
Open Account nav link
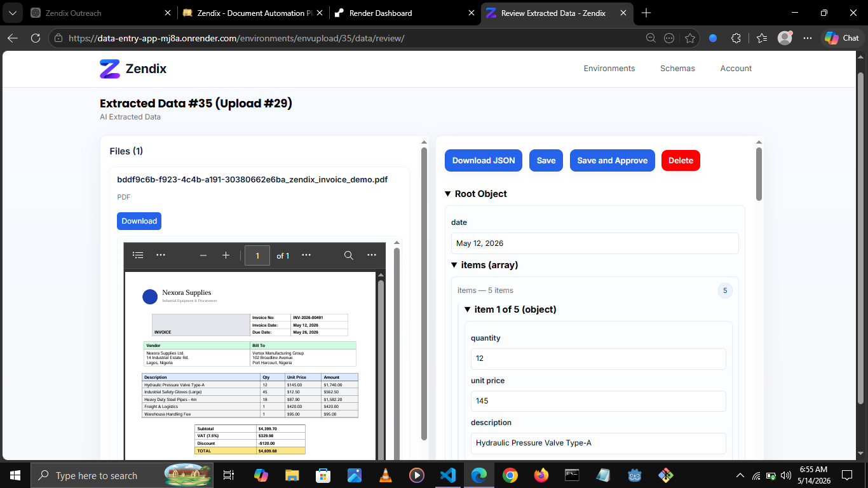pos(736,69)
